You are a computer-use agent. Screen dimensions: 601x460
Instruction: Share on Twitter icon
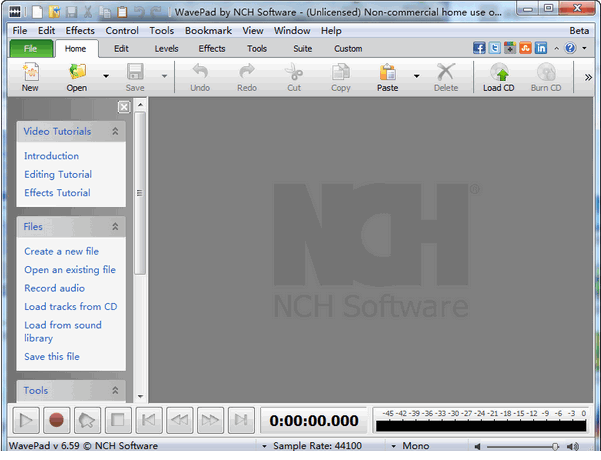coord(494,48)
